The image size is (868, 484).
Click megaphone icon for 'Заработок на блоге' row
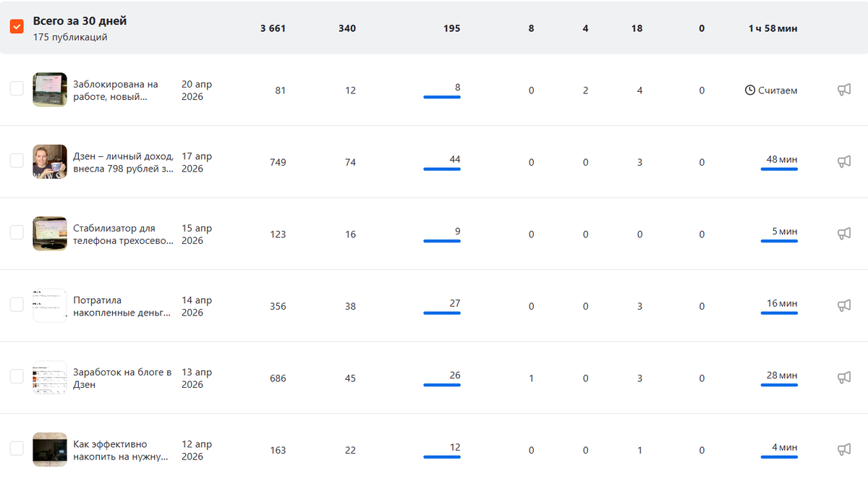[x=843, y=378]
